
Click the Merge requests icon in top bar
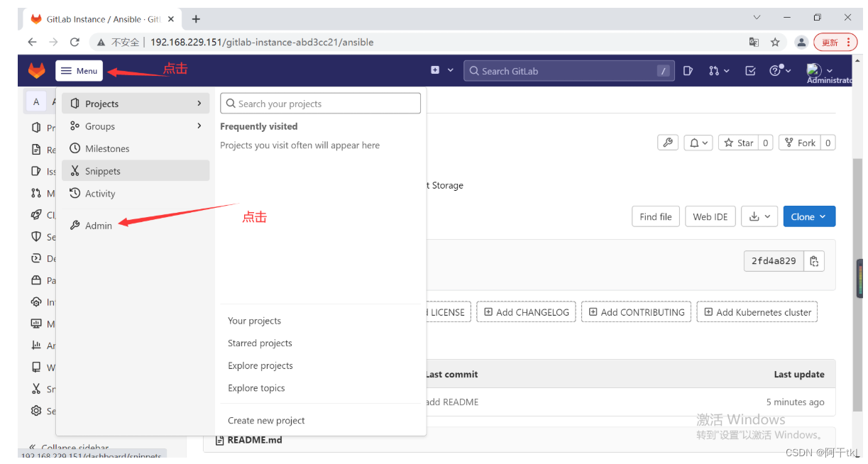tap(715, 70)
